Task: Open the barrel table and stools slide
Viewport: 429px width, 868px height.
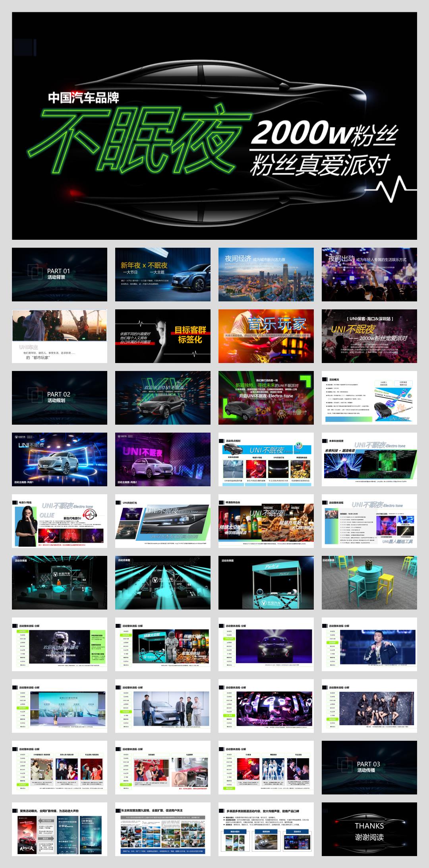Action: (369, 583)
